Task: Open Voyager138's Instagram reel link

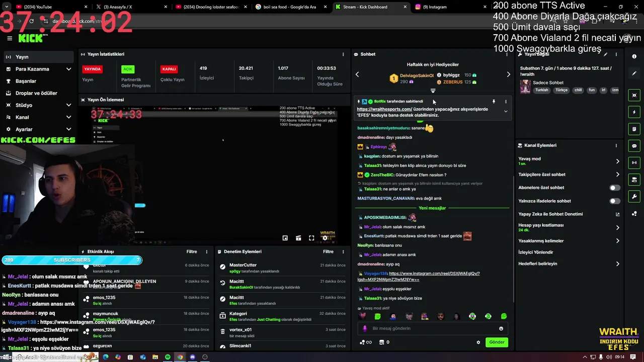Action: (x=419, y=276)
